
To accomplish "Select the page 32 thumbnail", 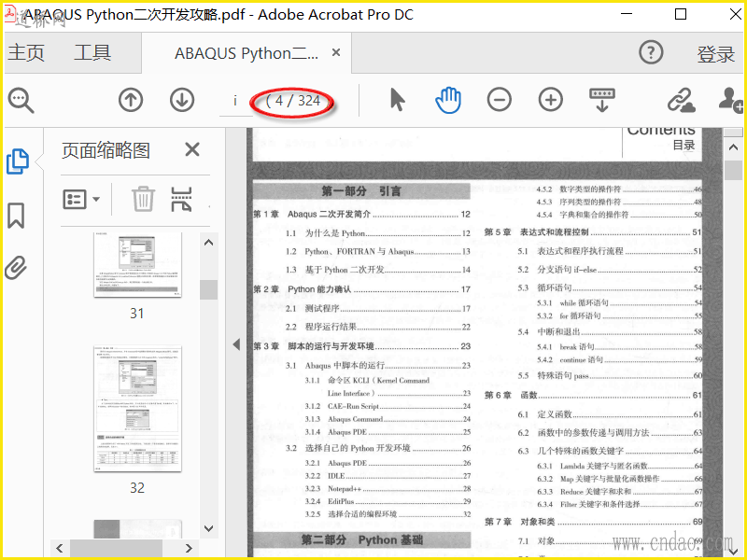I will [137, 409].
